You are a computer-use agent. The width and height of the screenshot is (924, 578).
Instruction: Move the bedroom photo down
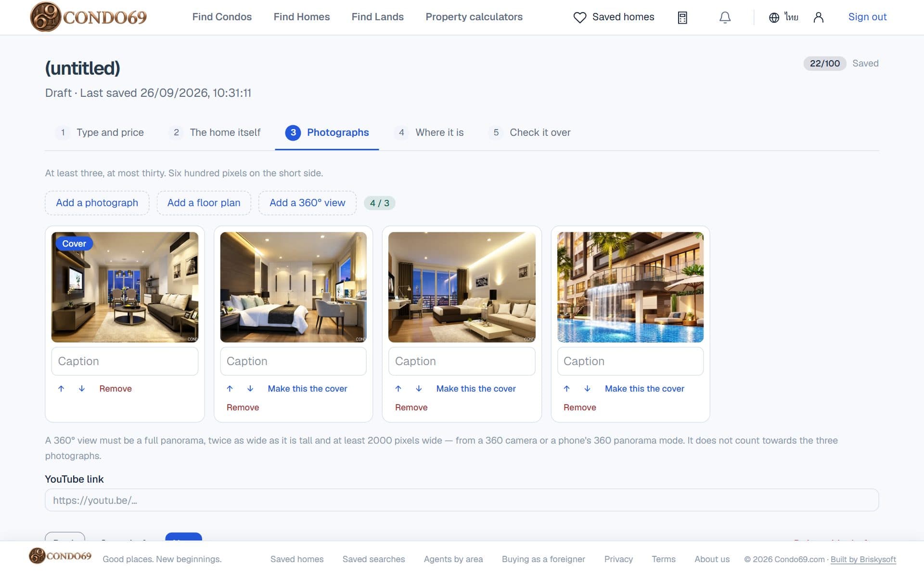tap(250, 389)
